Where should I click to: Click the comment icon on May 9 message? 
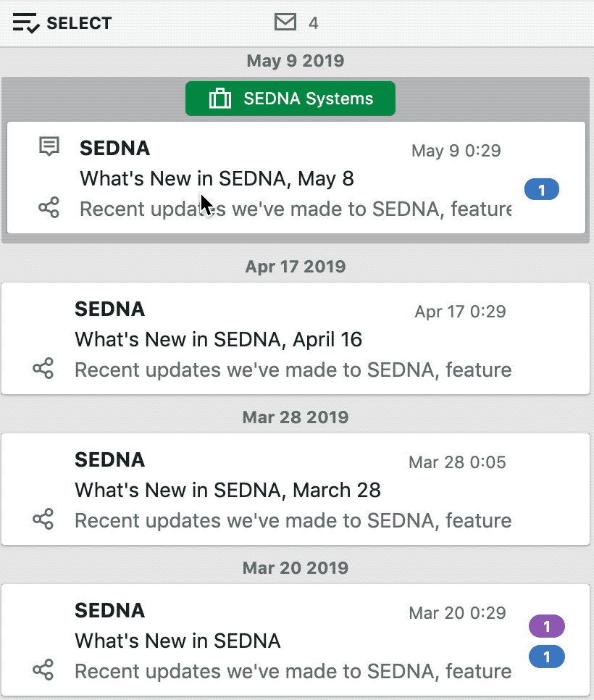click(49, 146)
